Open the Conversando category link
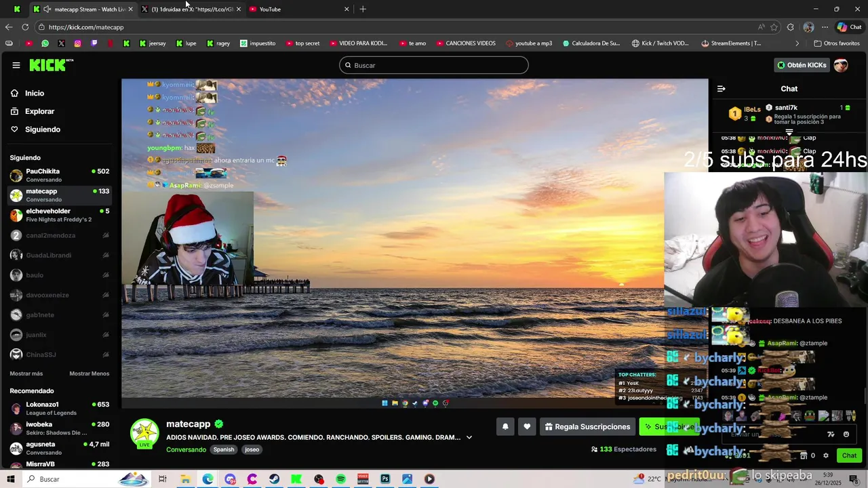This screenshot has height=488, width=868. 186,449
